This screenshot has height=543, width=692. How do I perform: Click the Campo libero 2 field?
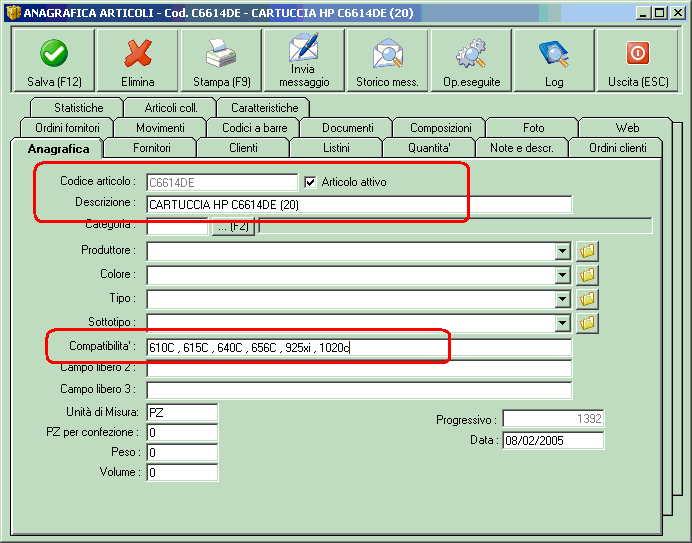click(359, 368)
